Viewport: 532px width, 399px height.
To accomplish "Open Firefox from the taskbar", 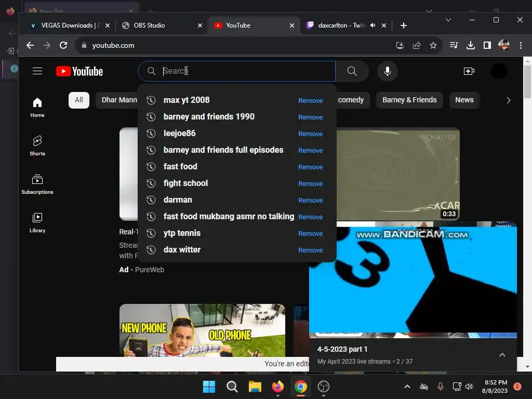I will coord(278,387).
